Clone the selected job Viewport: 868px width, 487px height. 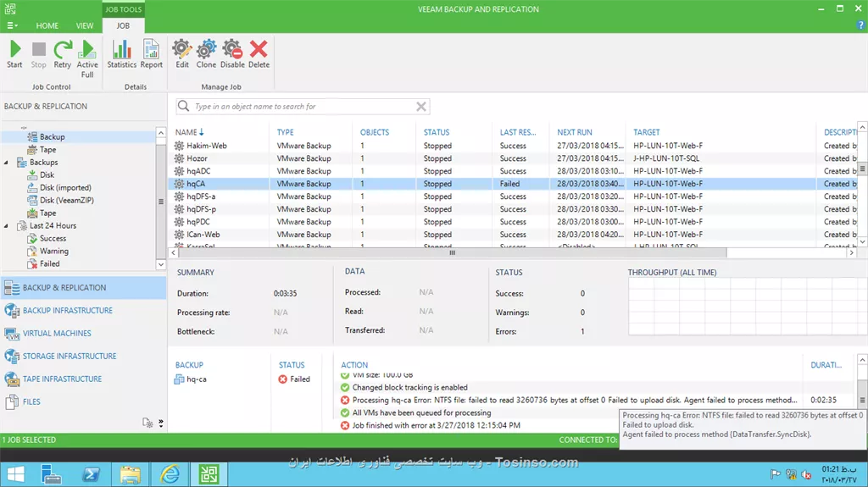(x=206, y=54)
